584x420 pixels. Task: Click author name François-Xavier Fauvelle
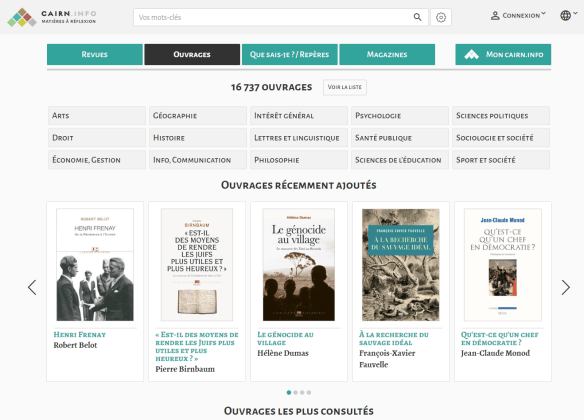tap(387, 359)
